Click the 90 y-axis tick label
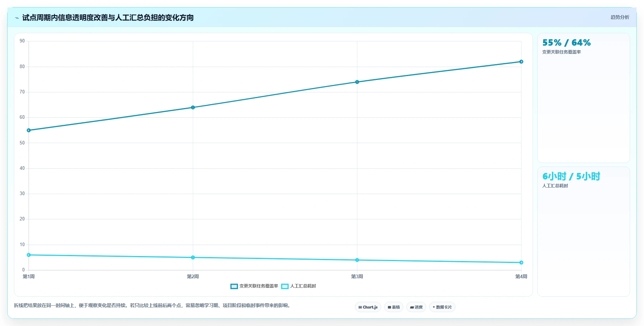Image resolution: width=644 pixels, height=326 pixels. point(22,41)
